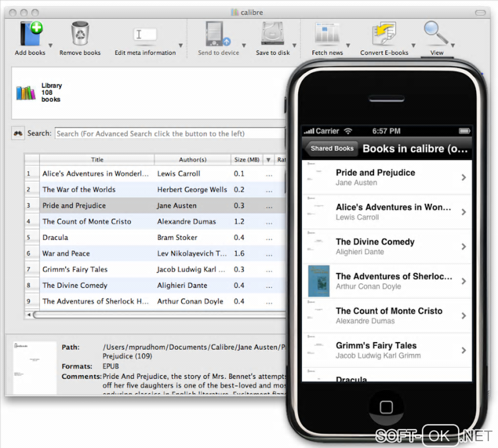This screenshot has height=448, width=498.
Task: Click the Remove books trash icon
Action: [x=80, y=33]
